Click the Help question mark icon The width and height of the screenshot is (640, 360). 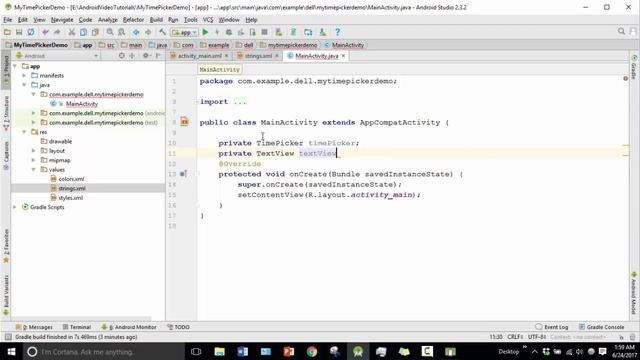(337, 32)
